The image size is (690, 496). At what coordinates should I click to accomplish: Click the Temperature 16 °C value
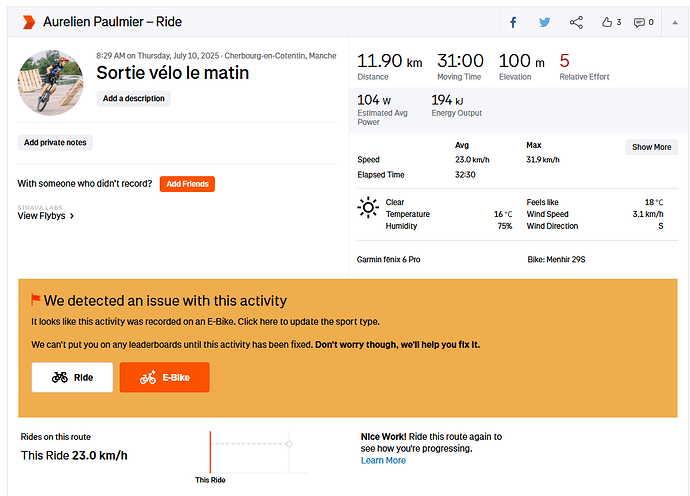pyautogui.click(x=503, y=214)
